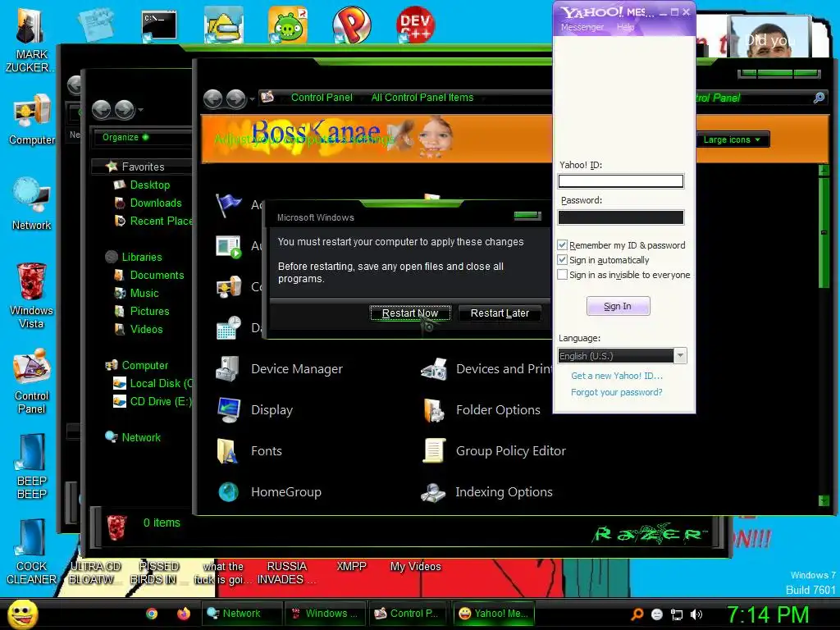Click Forgot your password link
The image size is (840, 630).
click(617, 392)
